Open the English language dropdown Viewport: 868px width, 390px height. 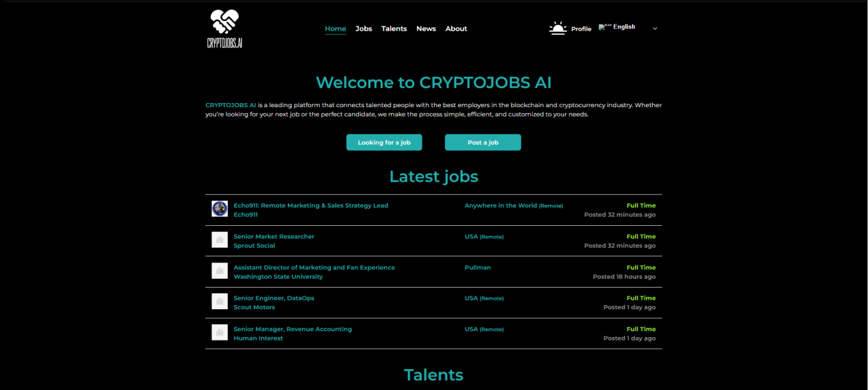tap(628, 27)
